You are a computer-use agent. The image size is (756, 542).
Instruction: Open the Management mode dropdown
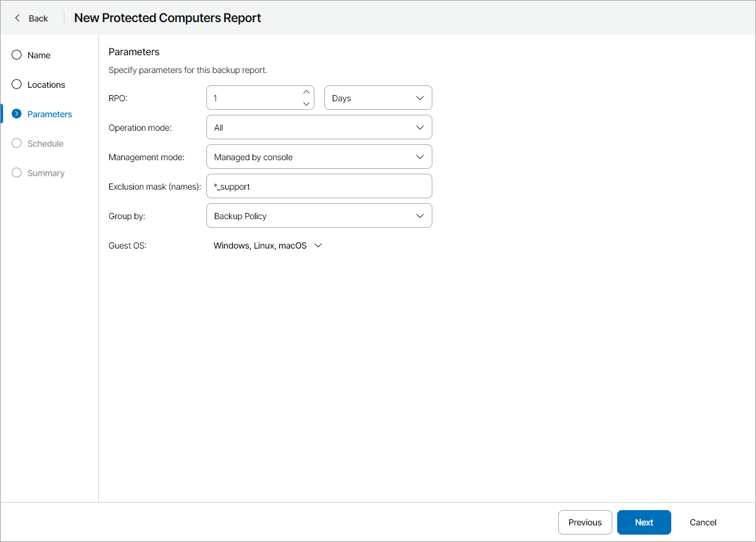point(319,157)
